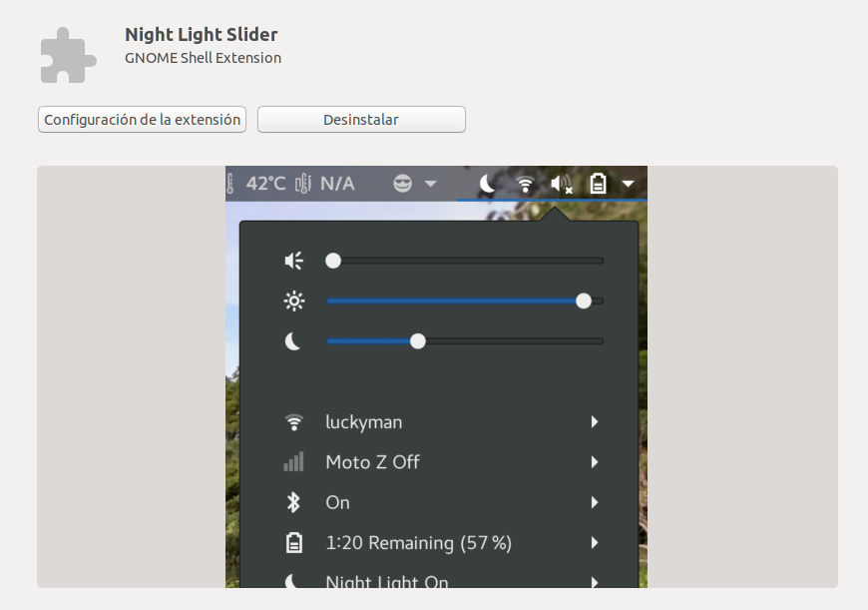The height and width of the screenshot is (610, 868).
Task: Open the Night Light On menu entry
Action: (x=441, y=578)
